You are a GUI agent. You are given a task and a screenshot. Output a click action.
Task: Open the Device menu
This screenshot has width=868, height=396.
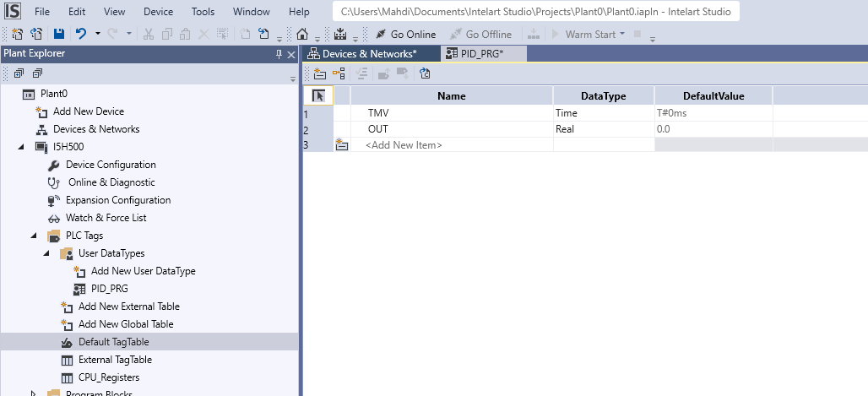[158, 12]
